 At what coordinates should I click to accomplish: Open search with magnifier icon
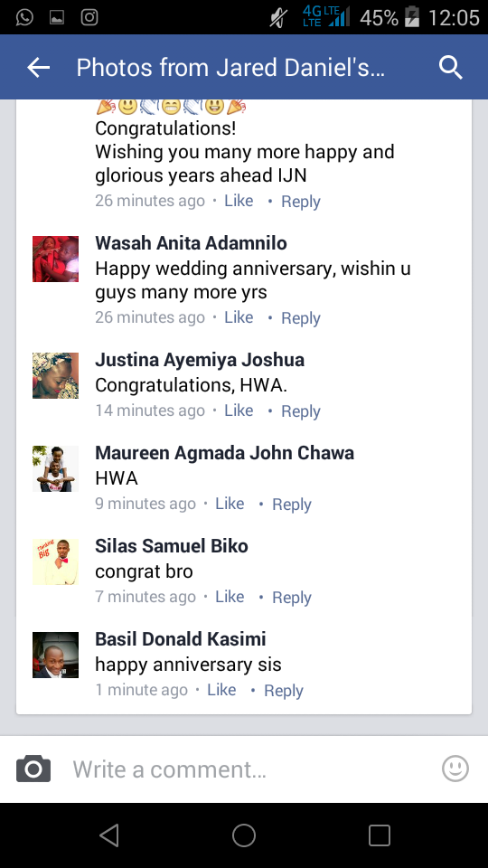coord(450,68)
